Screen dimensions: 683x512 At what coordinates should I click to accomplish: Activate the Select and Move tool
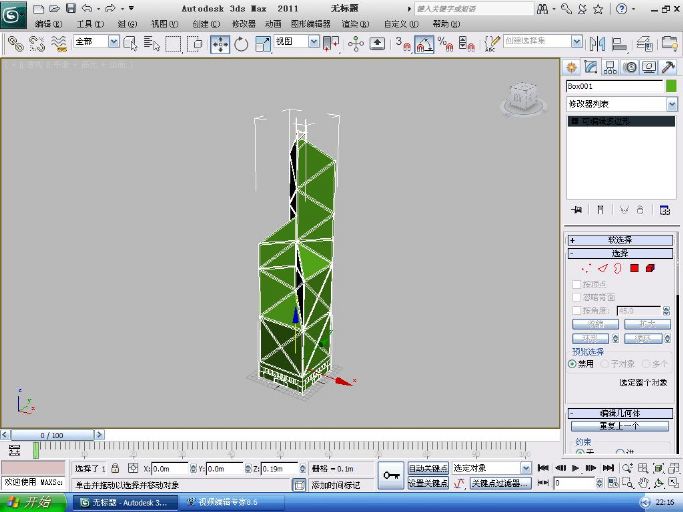[x=220, y=44]
